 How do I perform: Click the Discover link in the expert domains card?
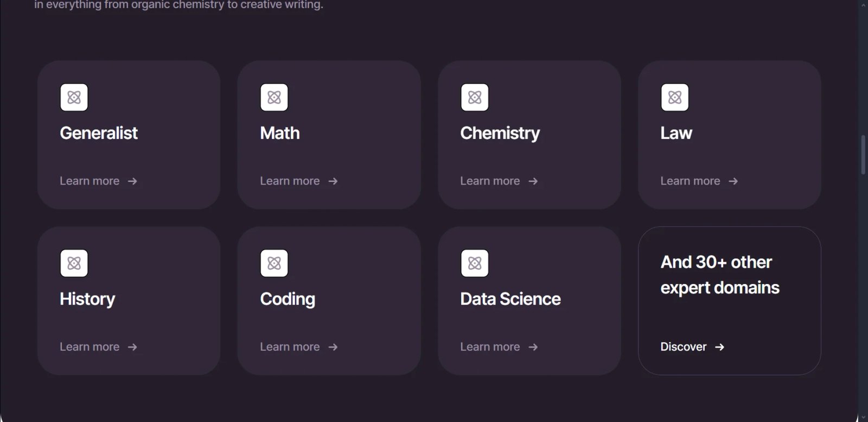[x=683, y=347]
